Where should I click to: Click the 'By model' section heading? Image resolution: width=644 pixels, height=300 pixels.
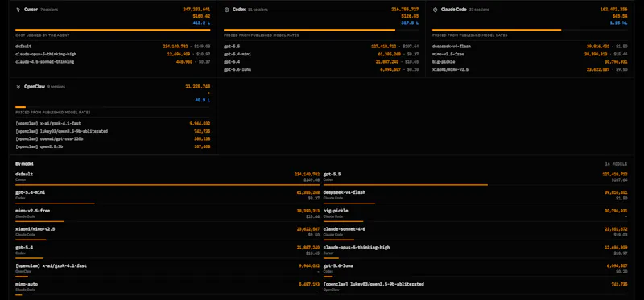click(x=24, y=164)
